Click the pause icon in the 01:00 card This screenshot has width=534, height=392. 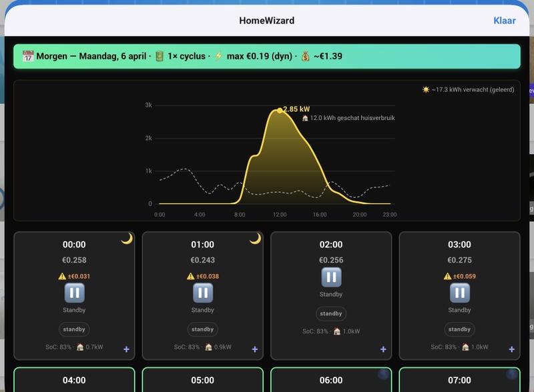point(203,293)
